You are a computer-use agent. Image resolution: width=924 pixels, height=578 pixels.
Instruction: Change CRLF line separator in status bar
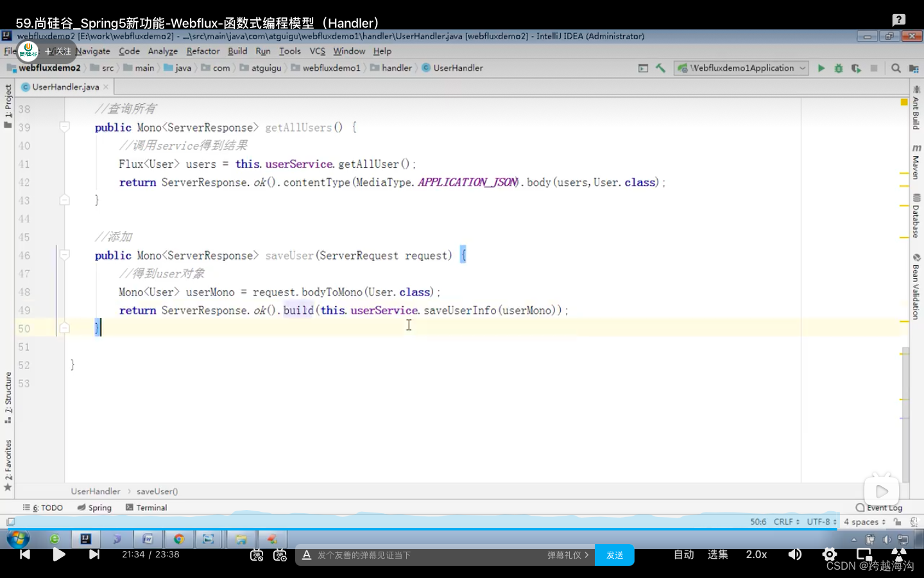(x=787, y=522)
